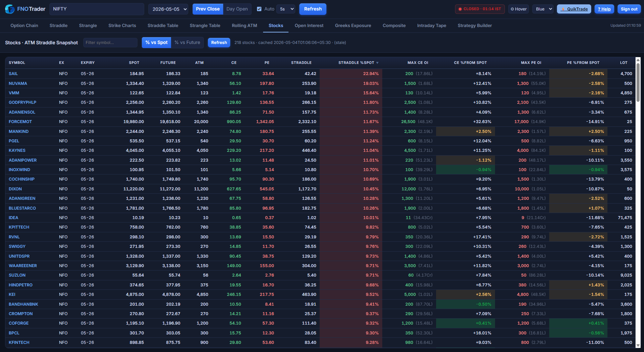Select Prev Close mode
Screen dimensions: 644x352
pos(208,9)
